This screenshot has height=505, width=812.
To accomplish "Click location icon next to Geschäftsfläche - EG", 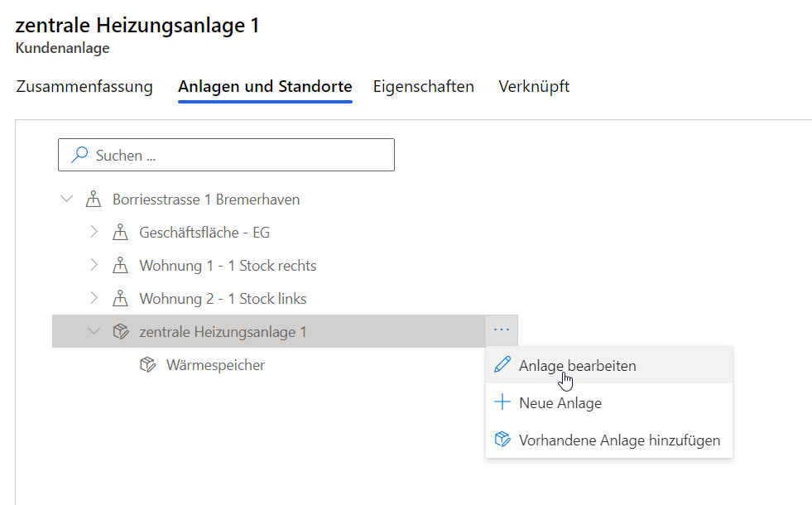I will pos(120,233).
